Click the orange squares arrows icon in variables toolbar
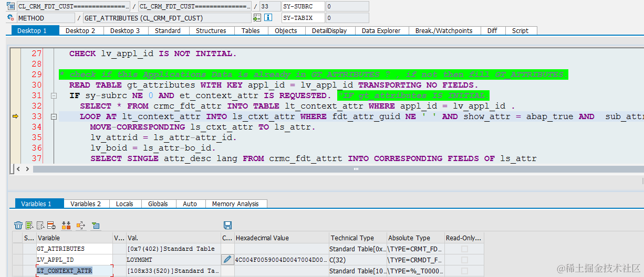The image size is (644, 277). tap(66, 226)
